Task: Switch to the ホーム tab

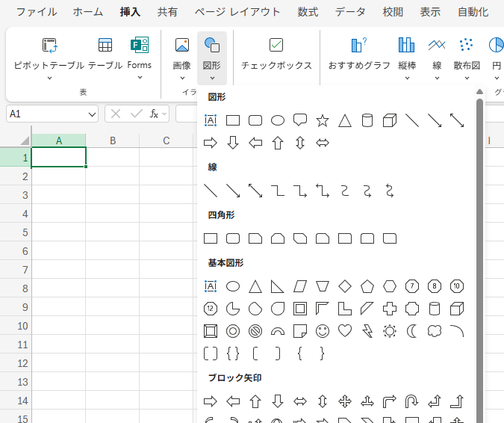Action: coord(88,12)
